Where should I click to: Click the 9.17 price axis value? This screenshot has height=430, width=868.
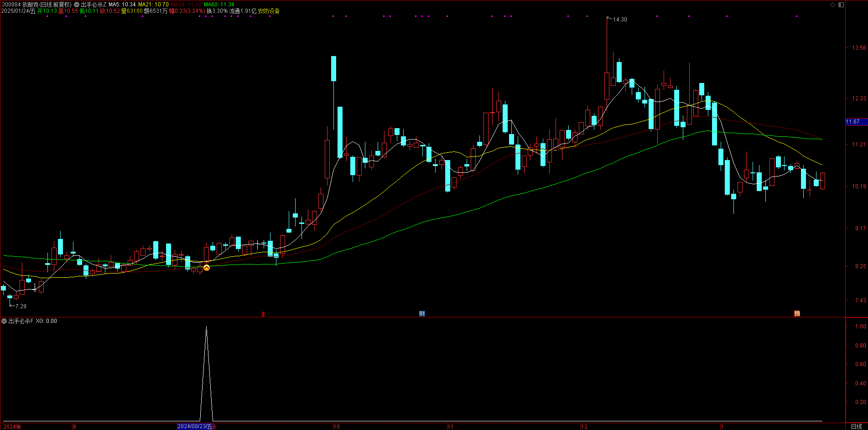[860, 228]
